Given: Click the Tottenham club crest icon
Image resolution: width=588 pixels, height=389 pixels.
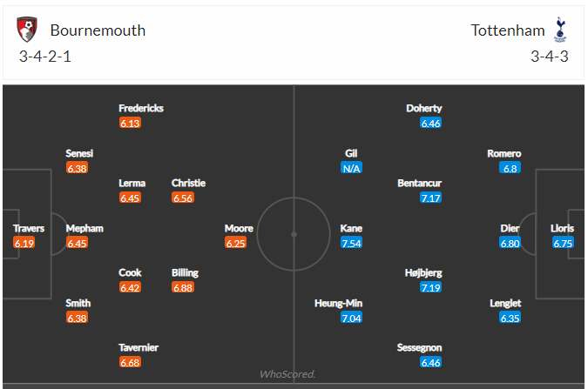Looking at the screenshot, I should (x=560, y=30).
